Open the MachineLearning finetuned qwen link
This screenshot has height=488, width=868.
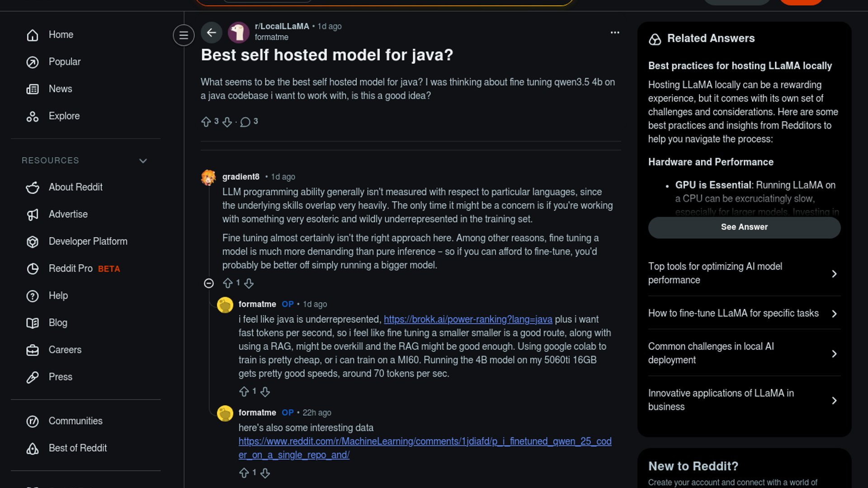425,441
